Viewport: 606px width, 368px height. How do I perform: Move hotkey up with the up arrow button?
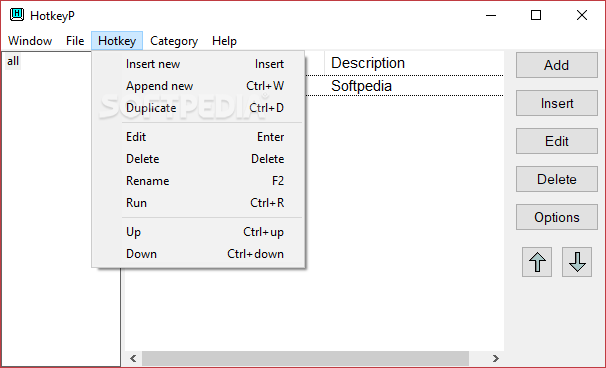537,262
